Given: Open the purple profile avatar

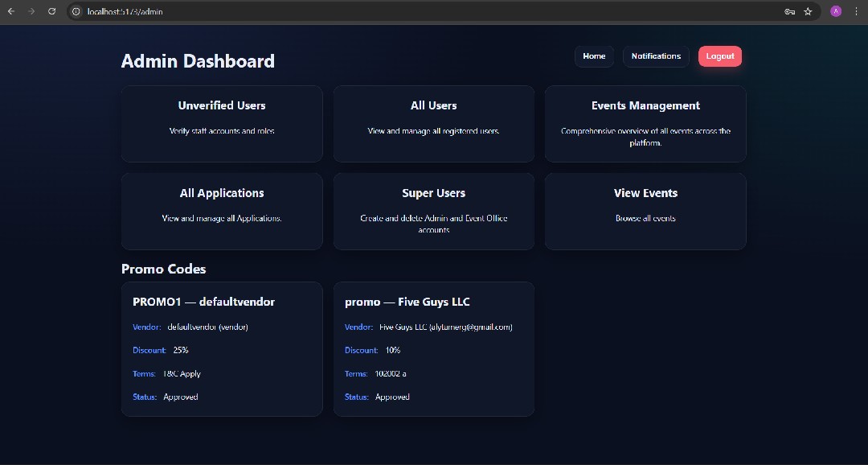Looking at the screenshot, I should pos(835,11).
